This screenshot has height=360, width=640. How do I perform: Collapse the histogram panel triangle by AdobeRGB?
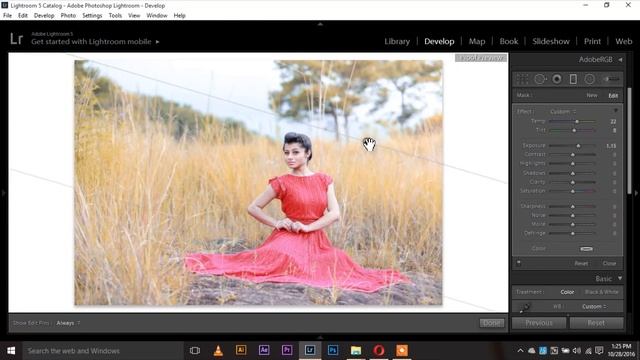point(620,60)
